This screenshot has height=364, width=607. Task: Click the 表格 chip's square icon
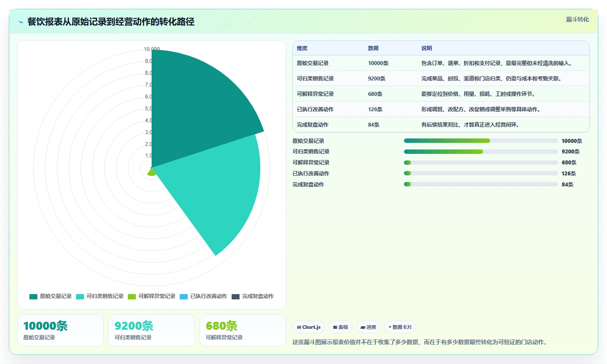335,328
